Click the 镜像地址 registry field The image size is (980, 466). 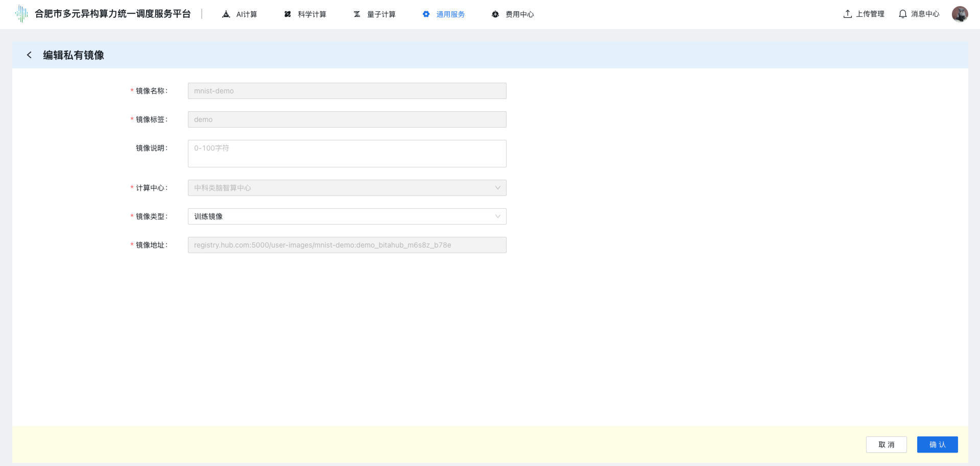coord(347,245)
